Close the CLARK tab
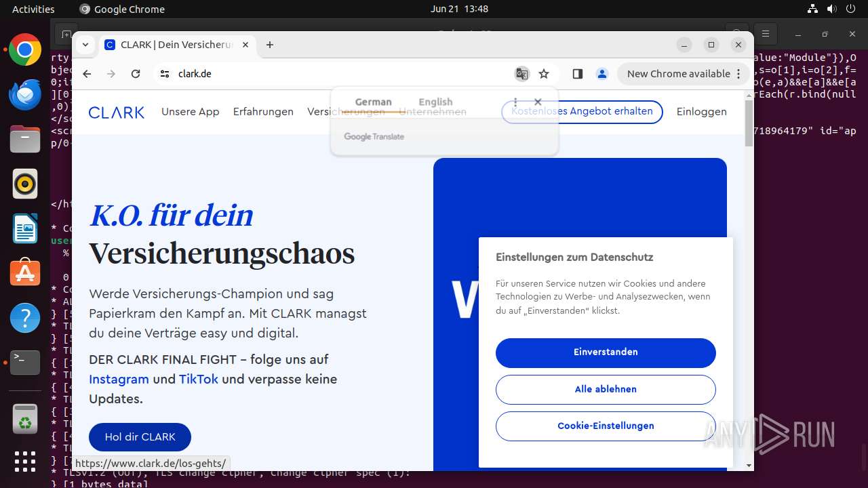This screenshot has height=488, width=868. point(245,45)
